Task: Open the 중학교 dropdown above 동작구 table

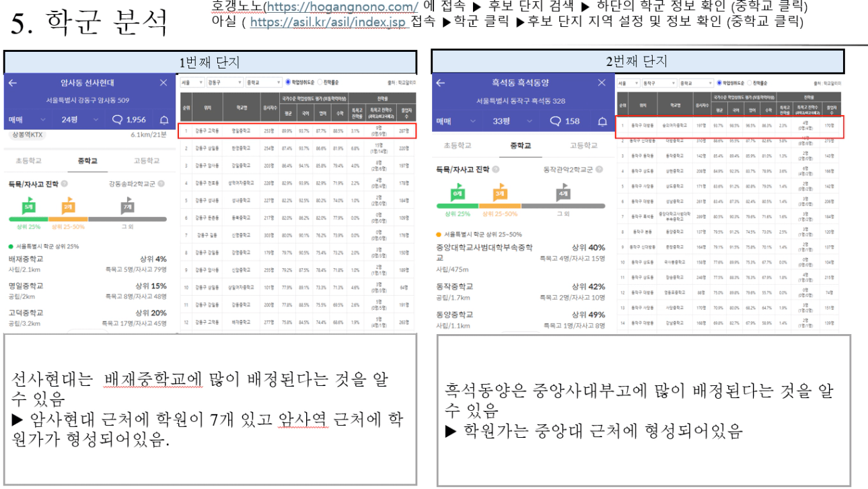Action: tap(696, 84)
